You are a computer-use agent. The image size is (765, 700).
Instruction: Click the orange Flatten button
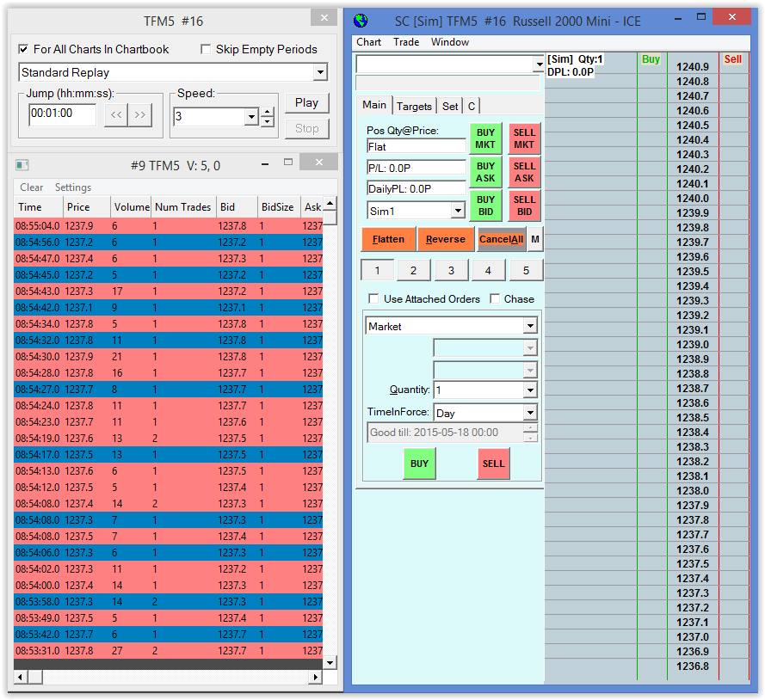tap(389, 239)
